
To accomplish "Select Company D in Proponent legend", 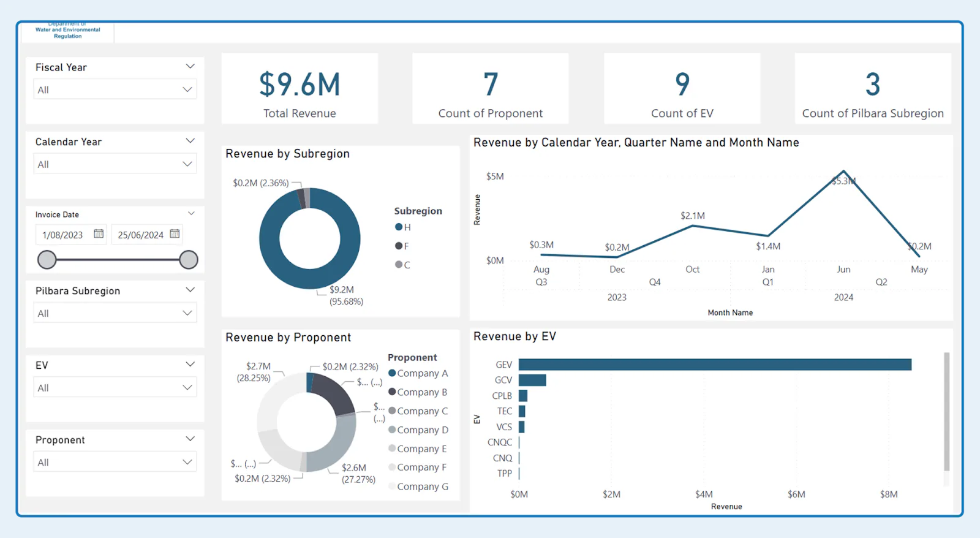I will tap(423, 430).
